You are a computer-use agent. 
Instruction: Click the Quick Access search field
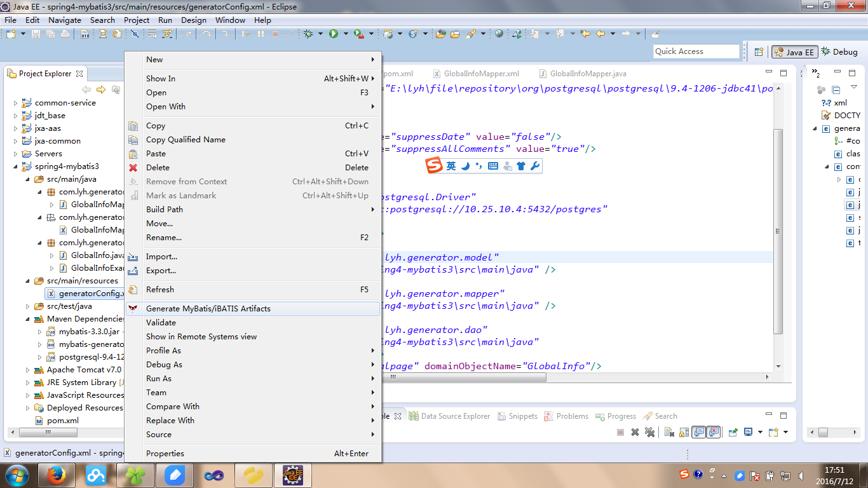tap(696, 51)
